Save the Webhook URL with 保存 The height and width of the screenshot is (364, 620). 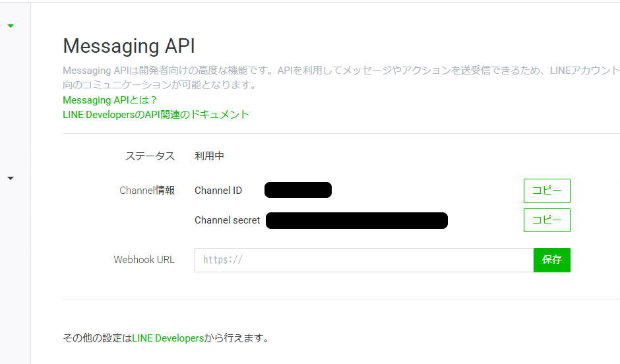(x=551, y=260)
